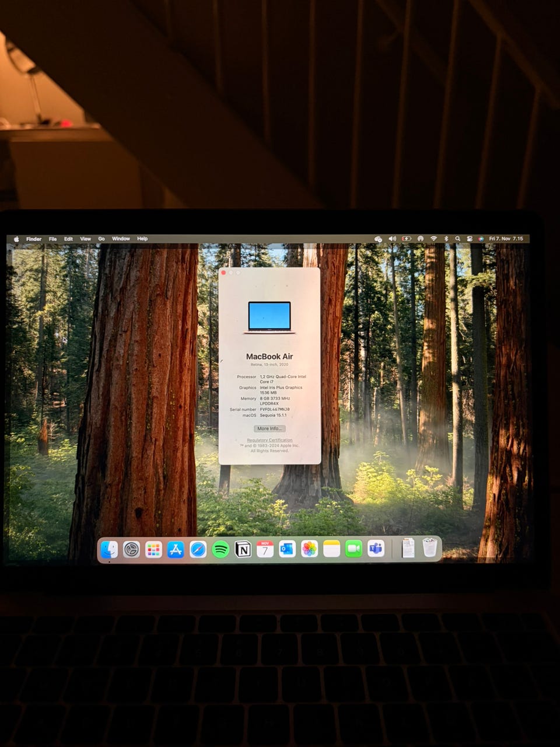Open the Wi-Fi menu

click(433, 239)
